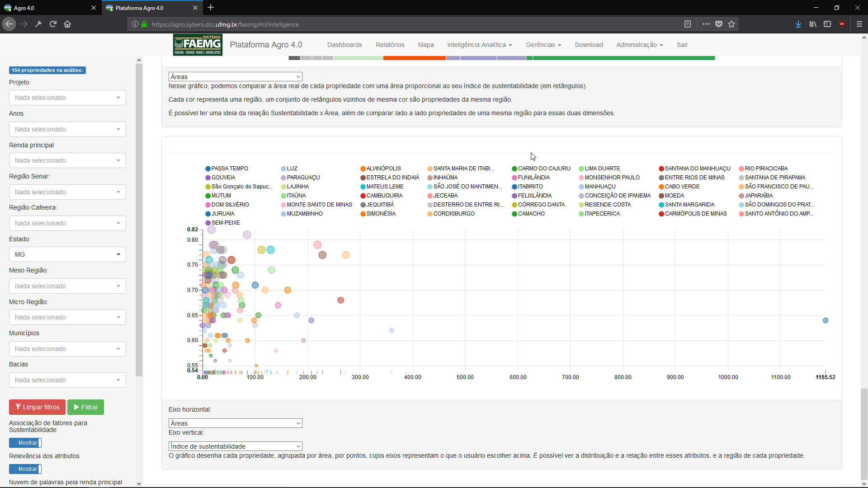Open the Eixo horizontal Áreas dropdown
Image resolution: width=868 pixels, height=488 pixels.
pyautogui.click(x=235, y=423)
